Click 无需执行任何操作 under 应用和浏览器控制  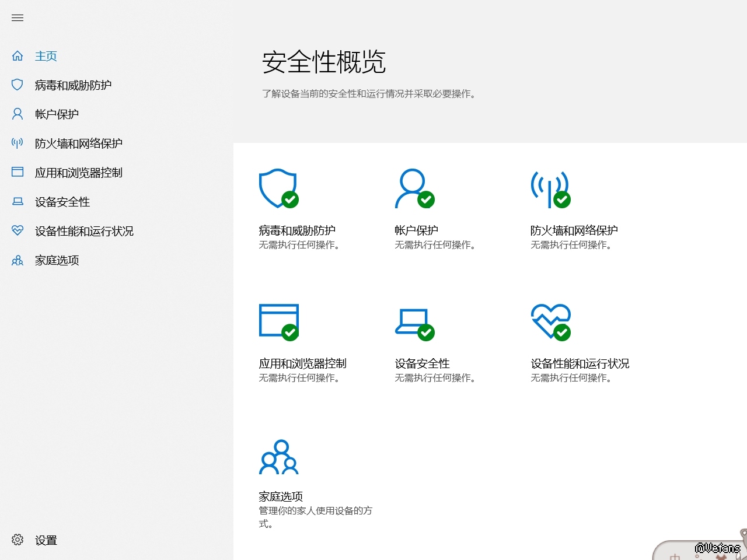pos(299,378)
